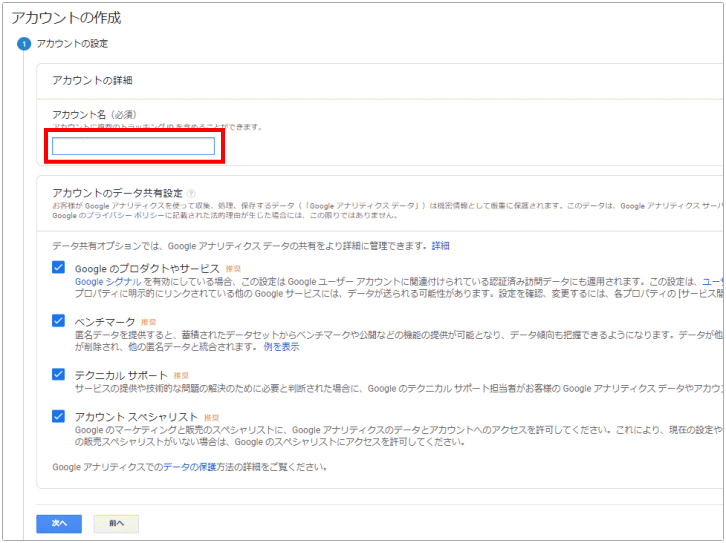The width and height of the screenshot is (726, 543).
Task: Disable the テクニカル サポート checkbox
Action: coord(58,374)
